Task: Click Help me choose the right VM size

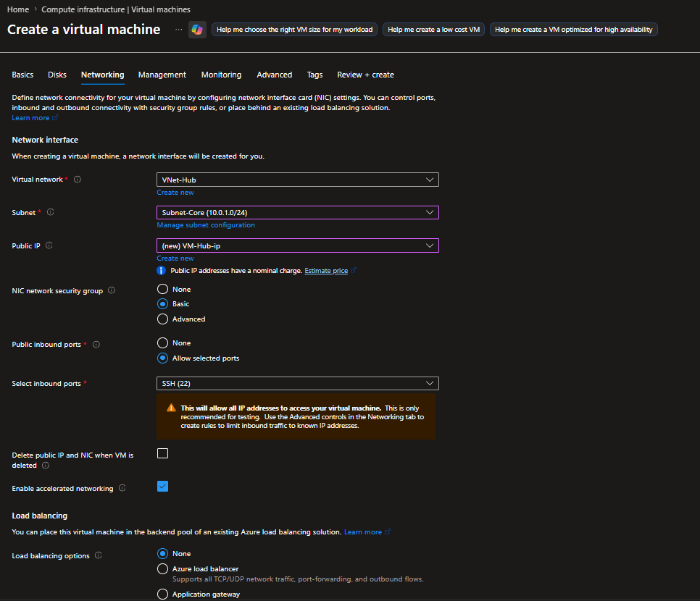Action: pos(295,30)
